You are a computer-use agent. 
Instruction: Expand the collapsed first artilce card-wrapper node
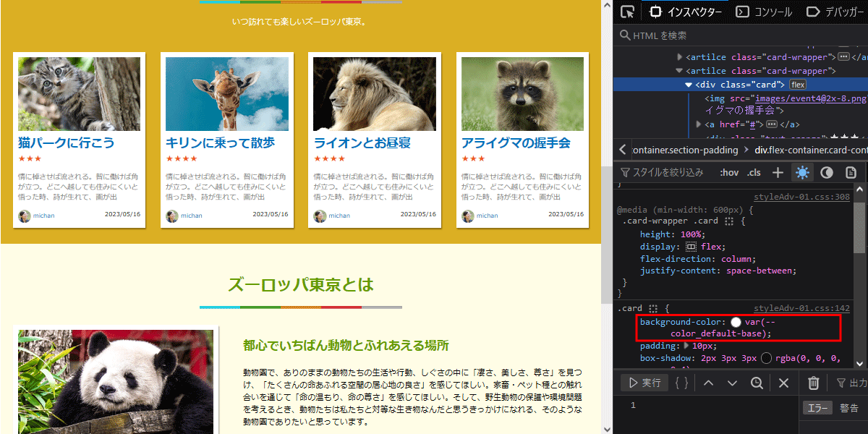pyautogui.click(x=679, y=57)
